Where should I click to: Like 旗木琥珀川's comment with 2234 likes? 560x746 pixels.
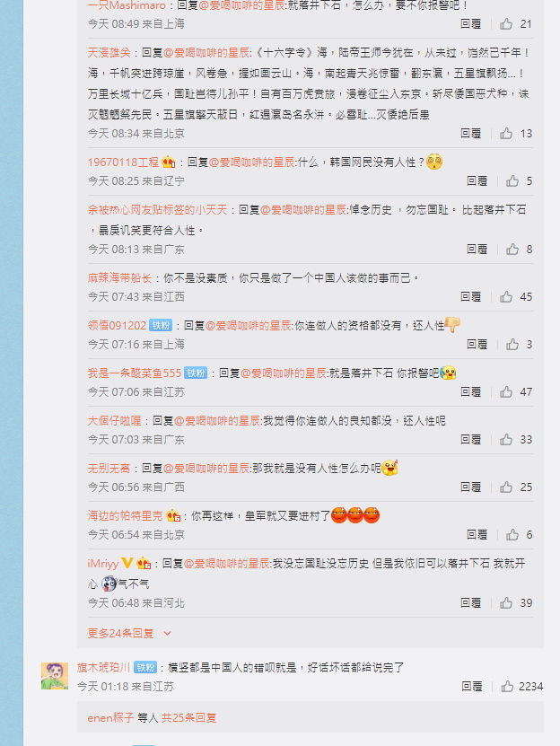tap(507, 687)
